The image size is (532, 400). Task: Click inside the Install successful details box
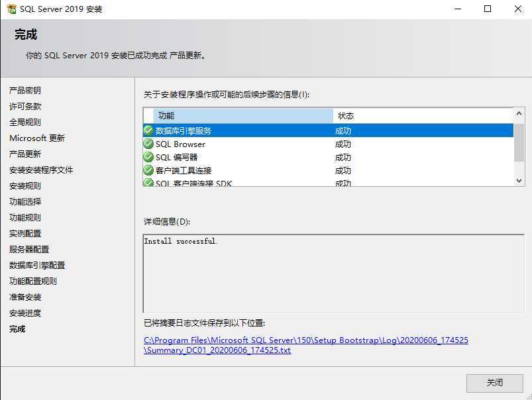[333, 274]
